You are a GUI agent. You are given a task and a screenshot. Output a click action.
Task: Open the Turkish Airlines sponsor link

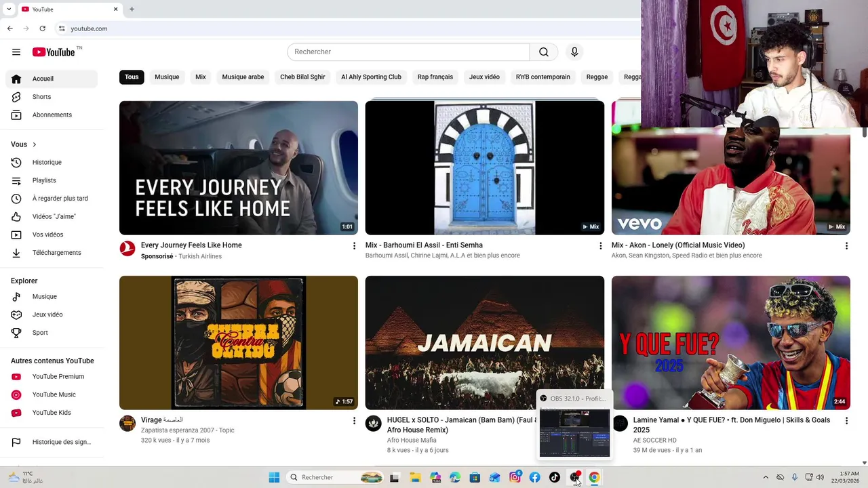click(200, 256)
